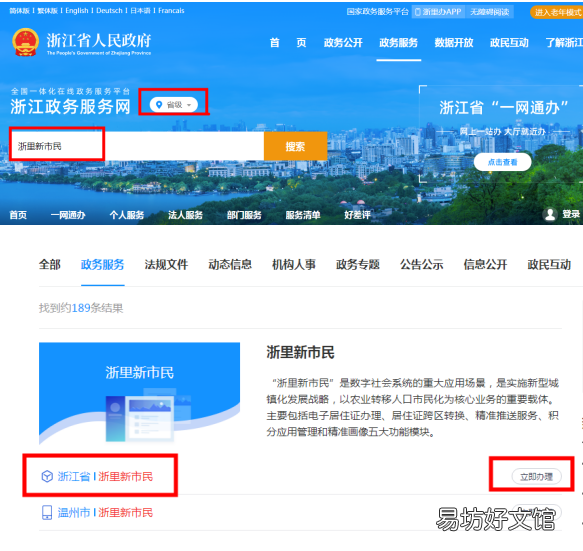The height and width of the screenshot is (551, 583).
Task: Click the 浙江政务服务网 title
Action: click(70, 107)
